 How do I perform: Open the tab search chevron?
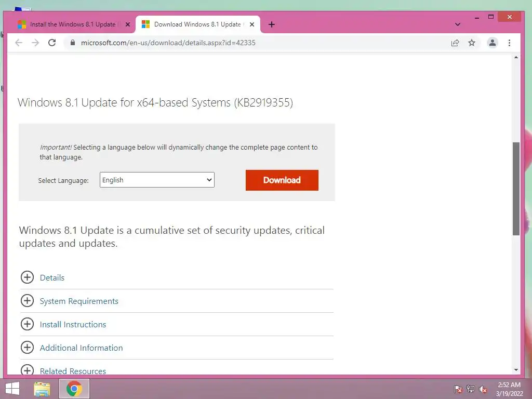click(457, 24)
